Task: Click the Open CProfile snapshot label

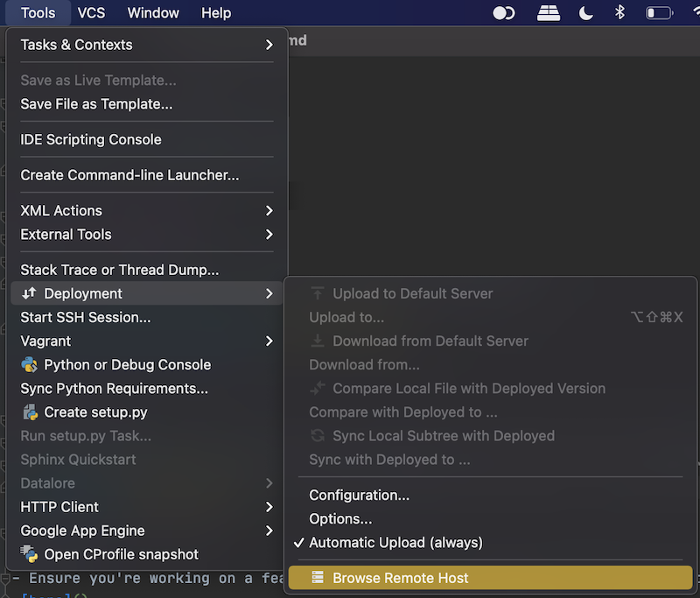Action: click(121, 554)
